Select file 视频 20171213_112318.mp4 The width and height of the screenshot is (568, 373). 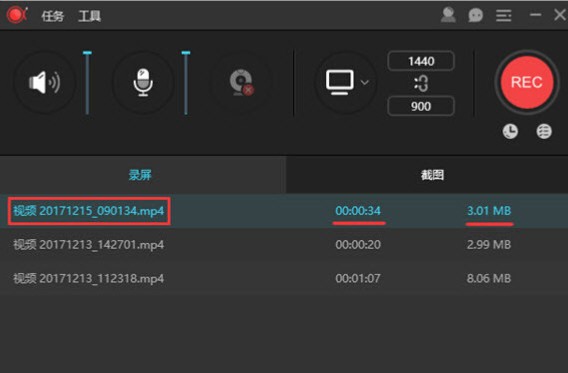click(89, 278)
